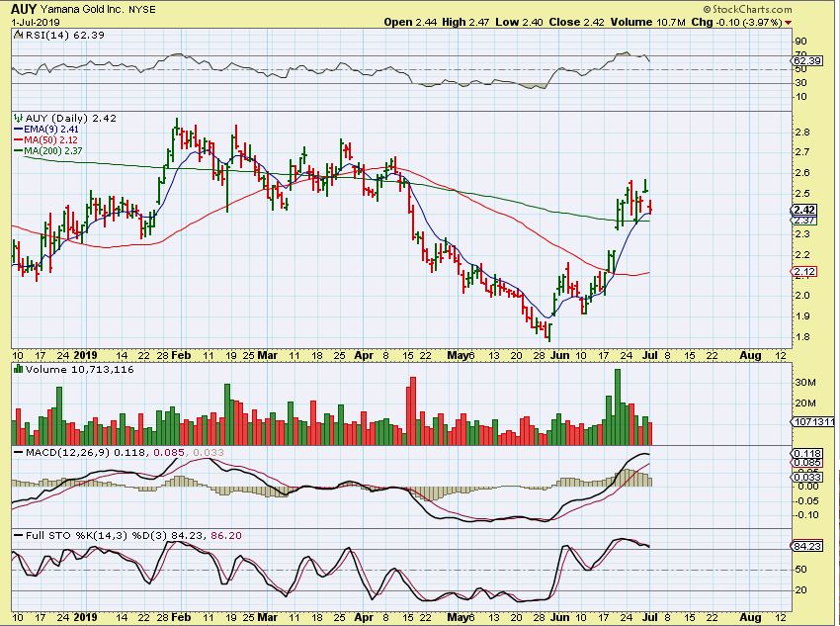The image size is (840, 626).
Task: Click Jul on the bottom date axis below stochastics
Action: click(650, 617)
